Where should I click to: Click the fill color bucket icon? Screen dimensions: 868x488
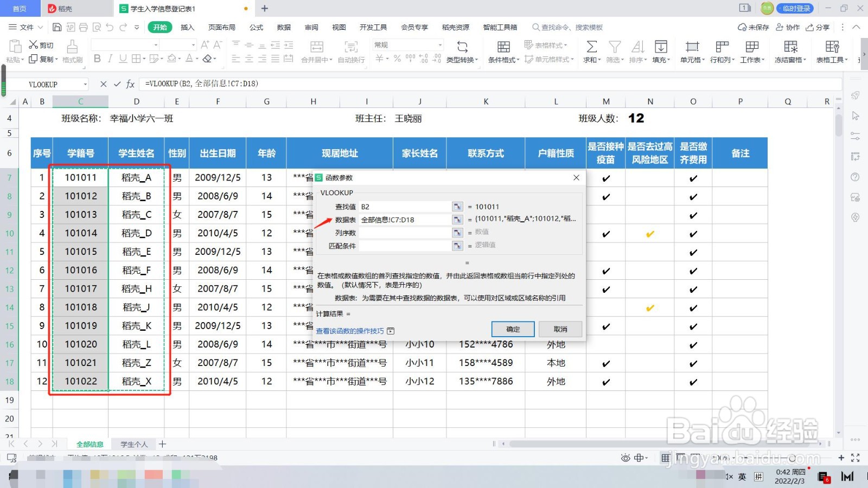[x=171, y=59]
